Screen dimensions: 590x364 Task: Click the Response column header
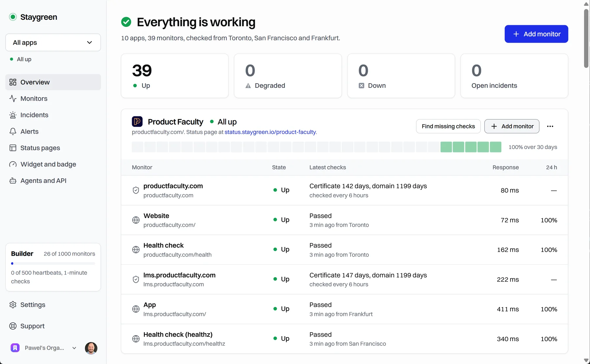tap(505, 167)
